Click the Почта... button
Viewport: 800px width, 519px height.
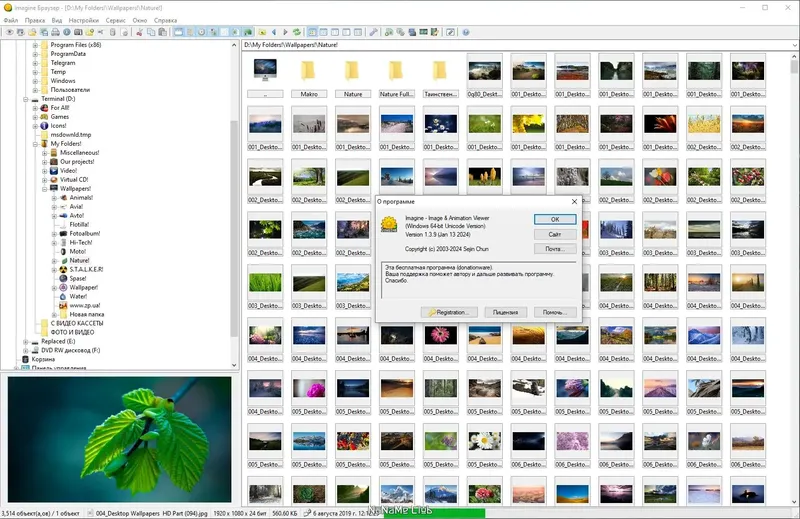pyautogui.click(x=555, y=249)
